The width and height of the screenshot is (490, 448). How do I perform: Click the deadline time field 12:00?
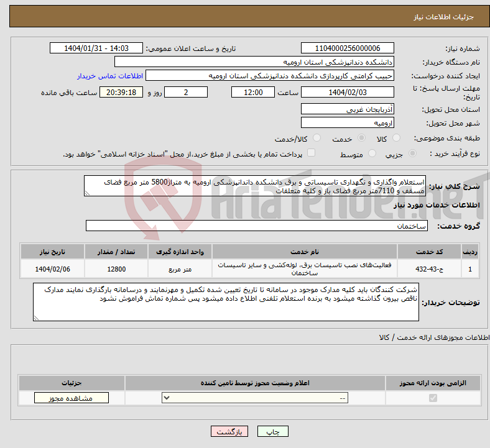[253, 92]
